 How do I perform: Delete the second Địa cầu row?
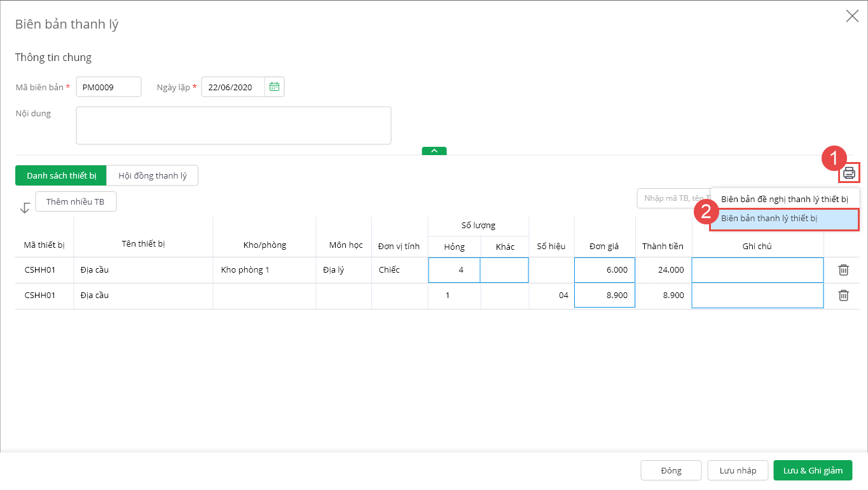coord(843,295)
